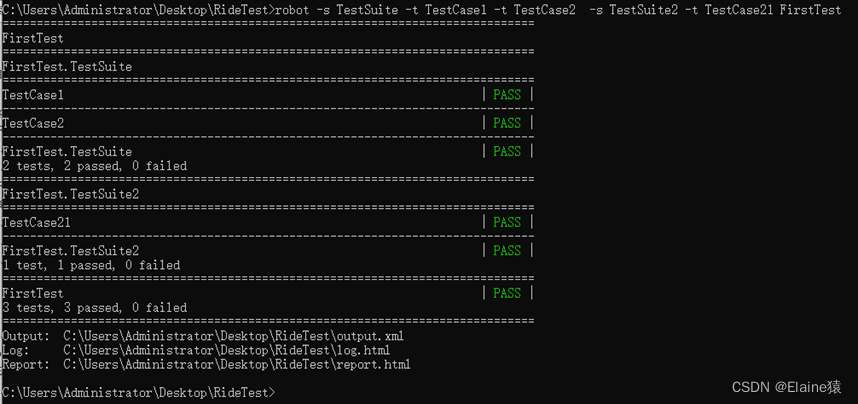Click the '2 tests, 2 passed, 0 failed' summary

point(95,166)
